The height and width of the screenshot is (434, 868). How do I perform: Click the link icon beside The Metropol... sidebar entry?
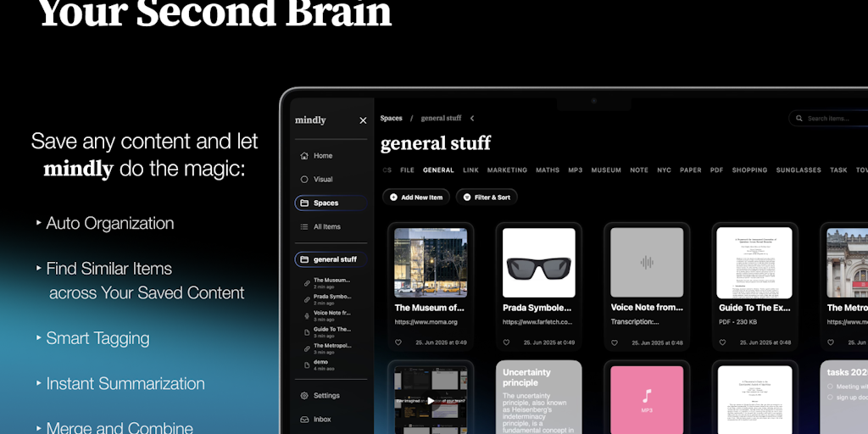pos(307,348)
